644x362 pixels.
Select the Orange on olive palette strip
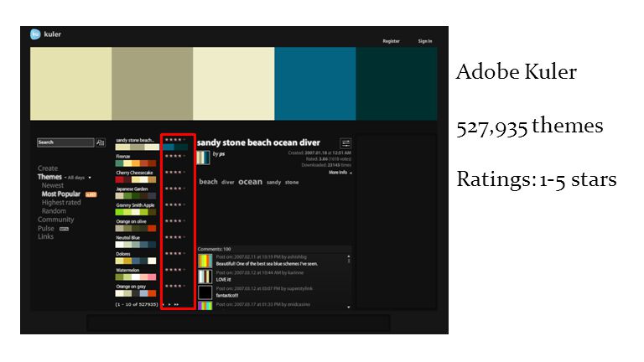[136, 228]
